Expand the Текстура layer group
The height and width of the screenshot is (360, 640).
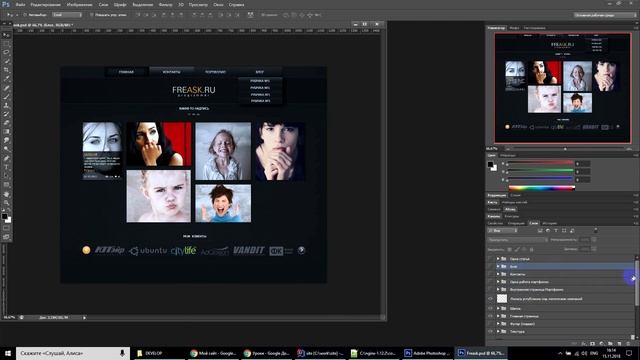498,331
